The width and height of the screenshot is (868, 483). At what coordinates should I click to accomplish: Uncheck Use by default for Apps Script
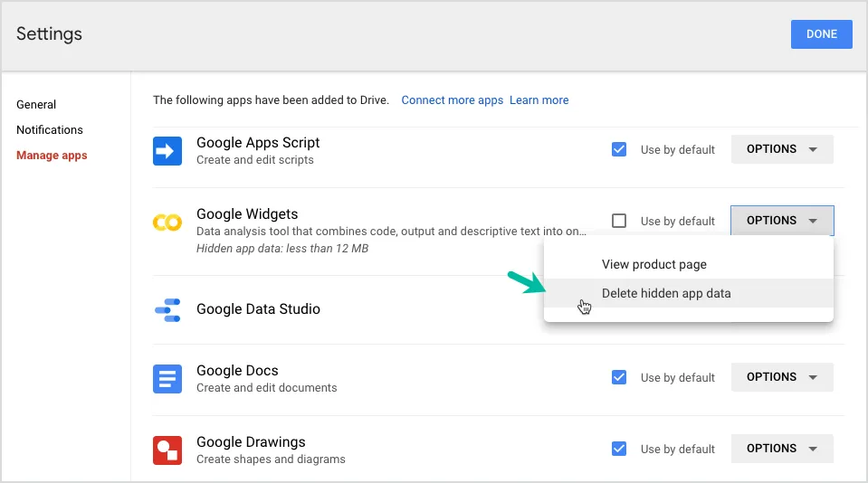pyautogui.click(x=619, y=149)
